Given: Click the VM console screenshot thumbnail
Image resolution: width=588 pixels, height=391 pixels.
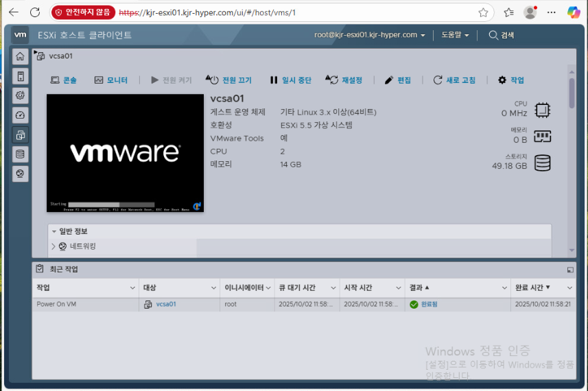Looking at the screenshot, I should [x=126, y=153].
